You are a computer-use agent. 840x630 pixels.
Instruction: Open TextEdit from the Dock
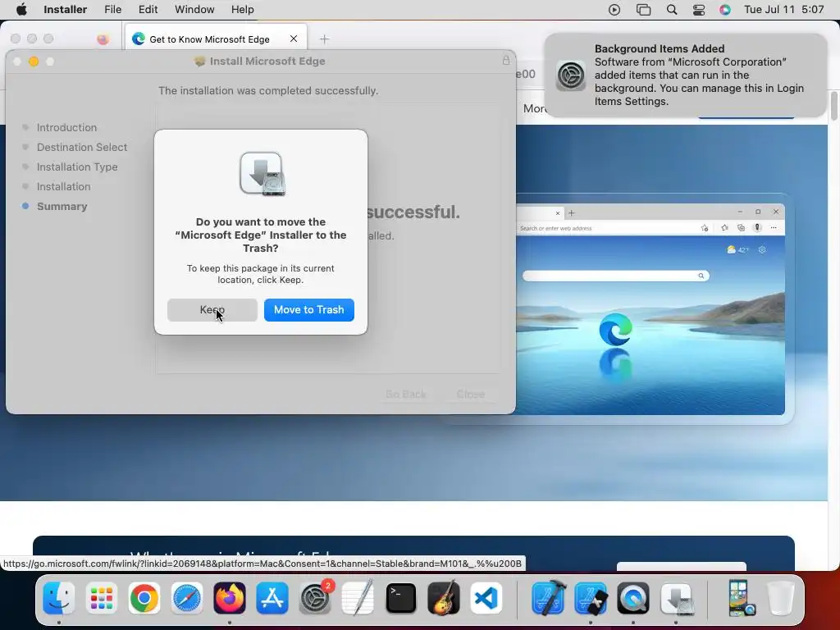pyautogui.click(x=358, y=598)
